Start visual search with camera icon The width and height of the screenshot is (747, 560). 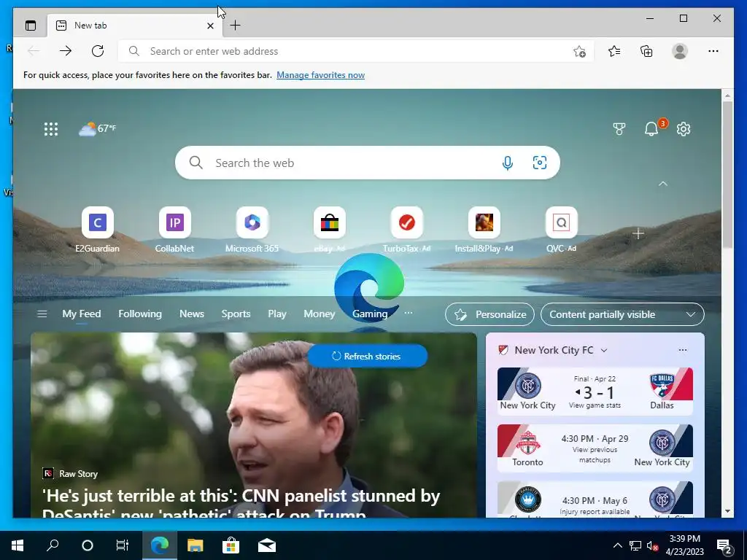[x=539, y=163]
